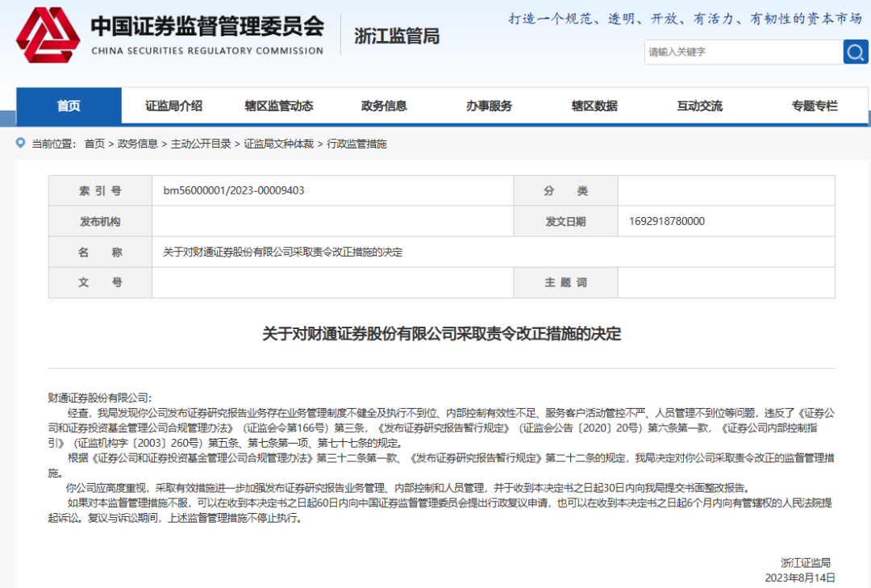Click the 浙江监管局 header text

395,35
